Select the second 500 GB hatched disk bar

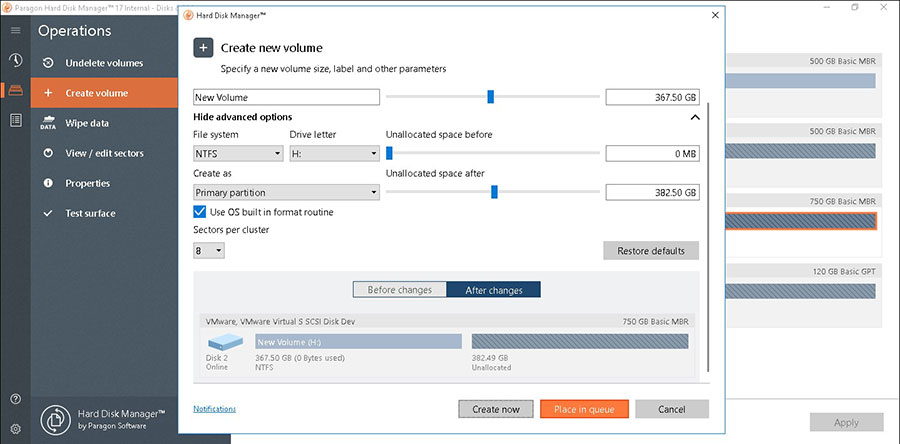(x=800, y=151)
